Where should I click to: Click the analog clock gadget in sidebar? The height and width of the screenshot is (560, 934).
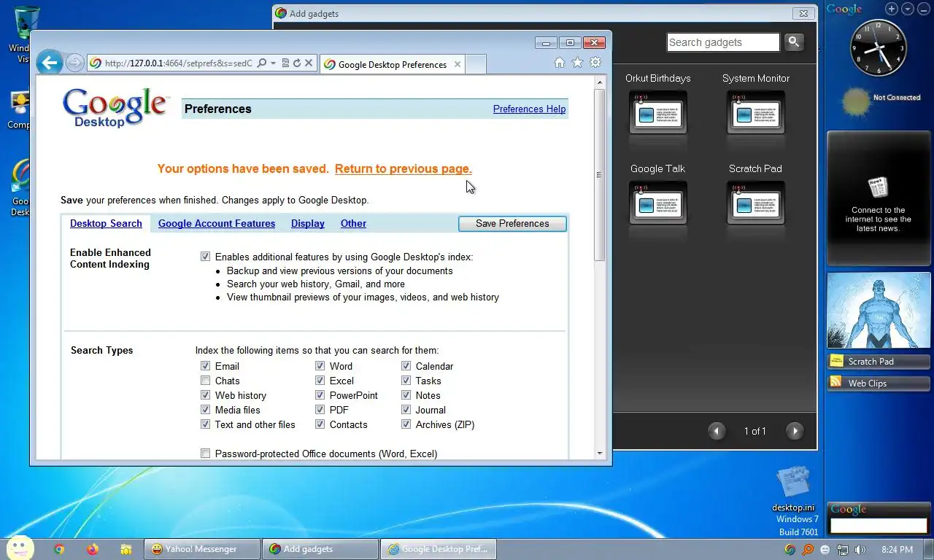point(879,48)
